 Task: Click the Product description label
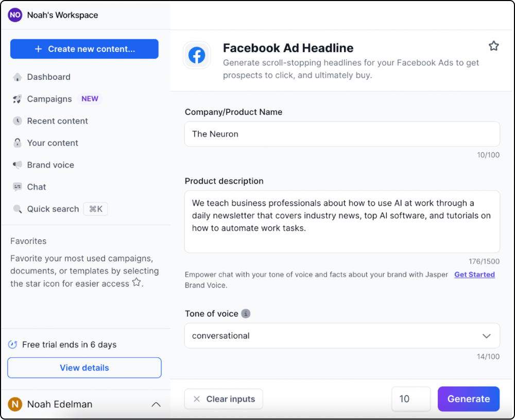coord(224,181)
